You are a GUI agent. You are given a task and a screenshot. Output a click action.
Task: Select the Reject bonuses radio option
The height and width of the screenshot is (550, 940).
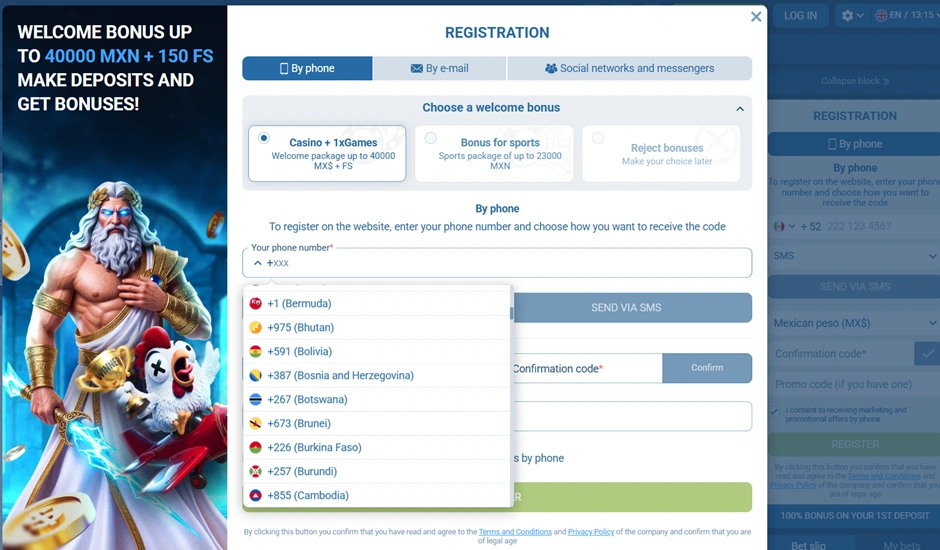click(598, 138)
